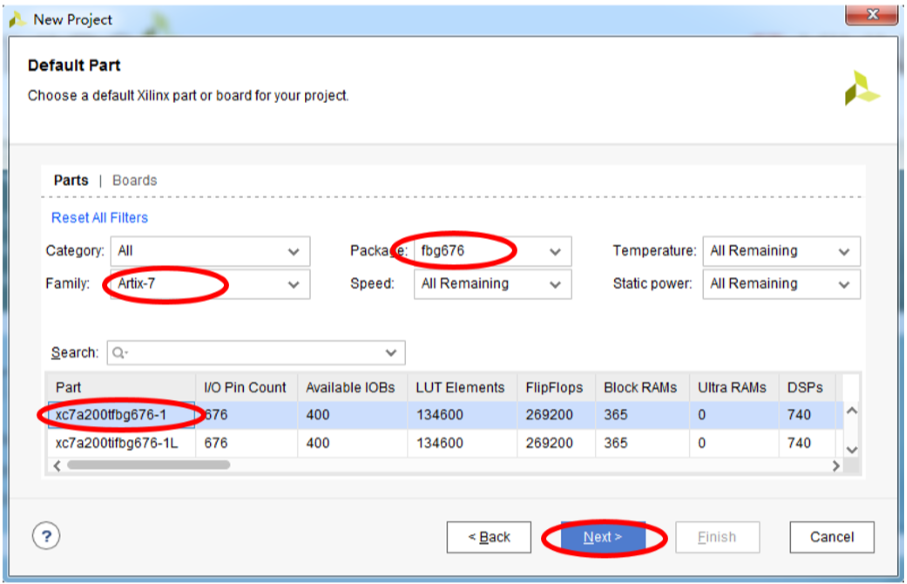
Task: Open the Package fbg676 dropdown
Action: coord(492,251)
